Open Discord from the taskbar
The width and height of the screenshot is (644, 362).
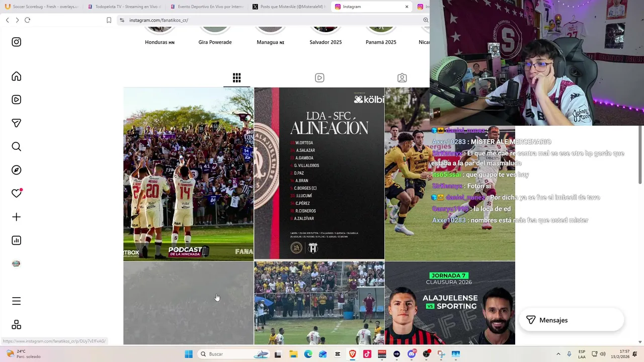coord(412,354)
